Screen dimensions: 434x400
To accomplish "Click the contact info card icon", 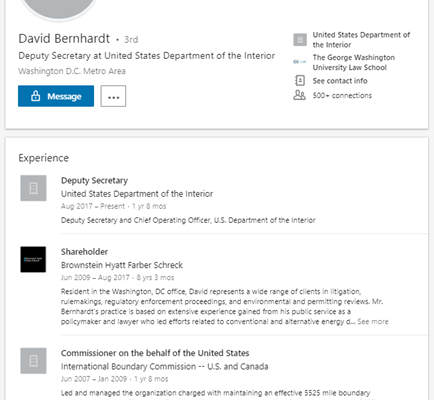I will (300, 81).
